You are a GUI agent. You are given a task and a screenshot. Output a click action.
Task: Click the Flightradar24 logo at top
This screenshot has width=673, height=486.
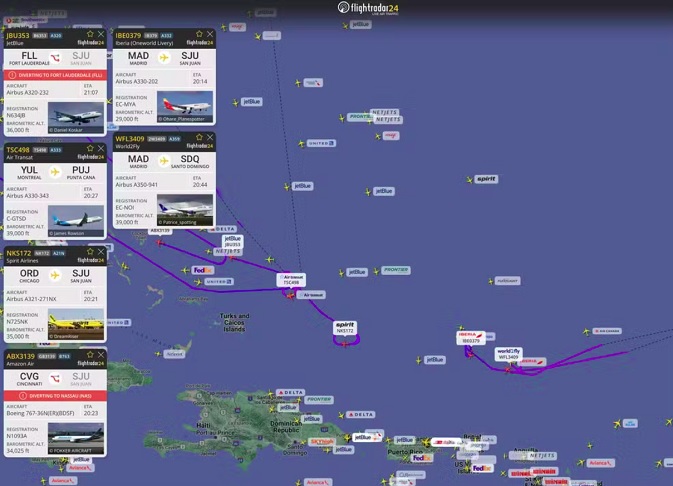point(368,8)
